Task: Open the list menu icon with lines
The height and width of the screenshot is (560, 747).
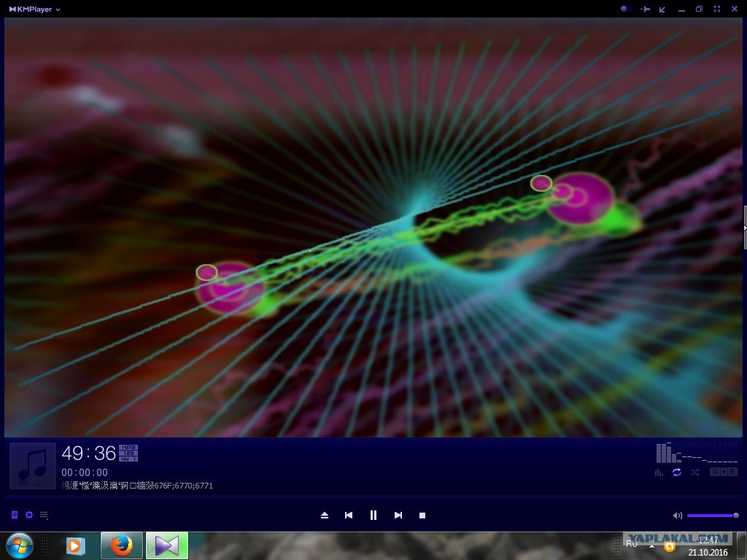Action: [x=44, y=516]
